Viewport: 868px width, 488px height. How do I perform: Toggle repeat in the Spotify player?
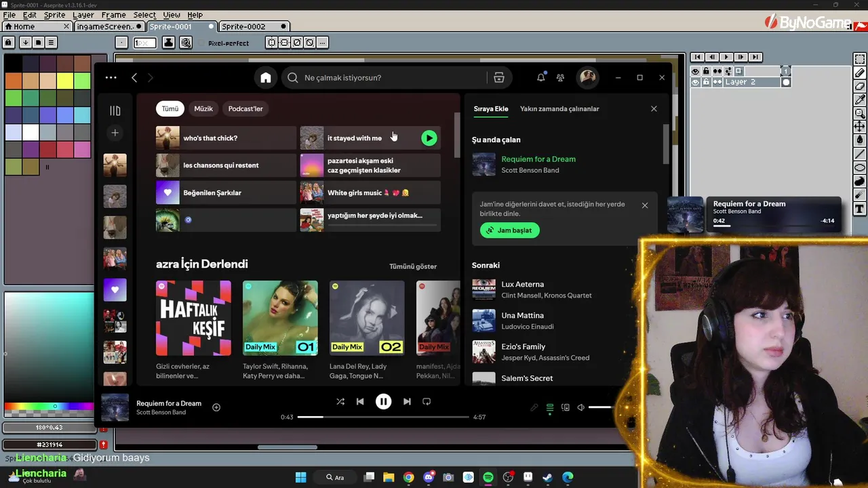[x=427, y=401]
